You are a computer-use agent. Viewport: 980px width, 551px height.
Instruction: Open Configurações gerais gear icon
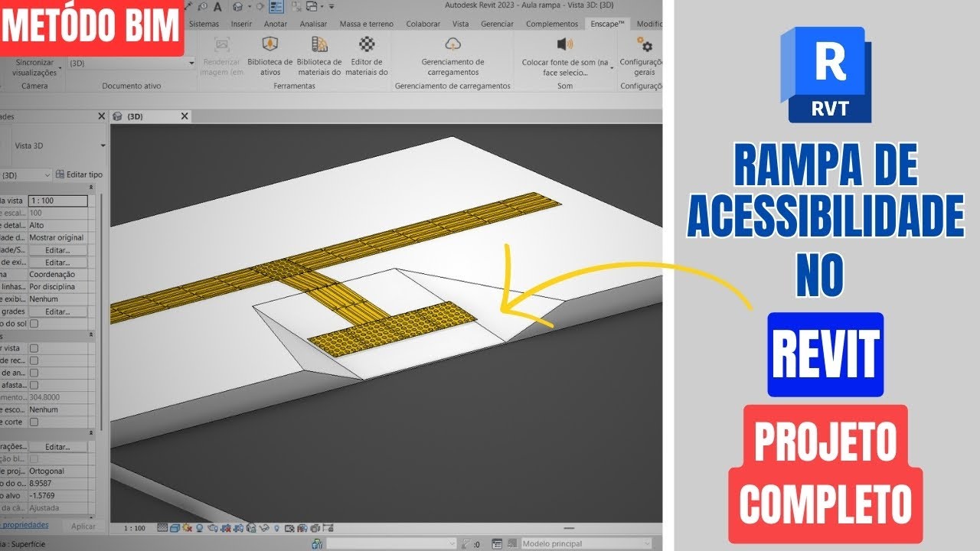(645, 44)
